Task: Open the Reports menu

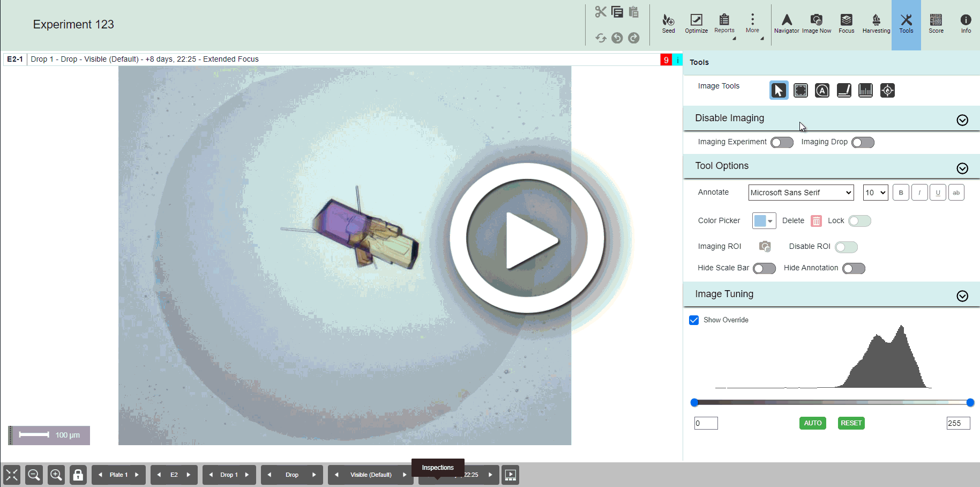Action: (x=724, y=24)
